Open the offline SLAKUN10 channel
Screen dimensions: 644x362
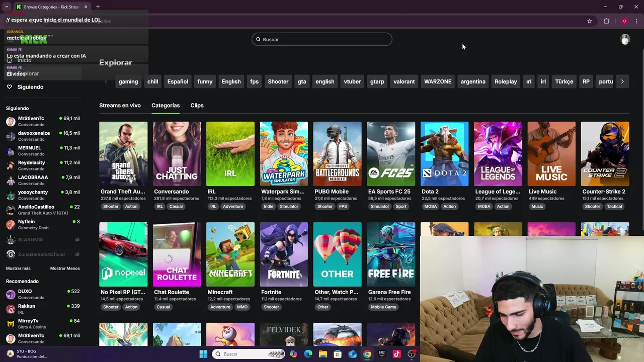pyautogui.click(x=43, y=240)
